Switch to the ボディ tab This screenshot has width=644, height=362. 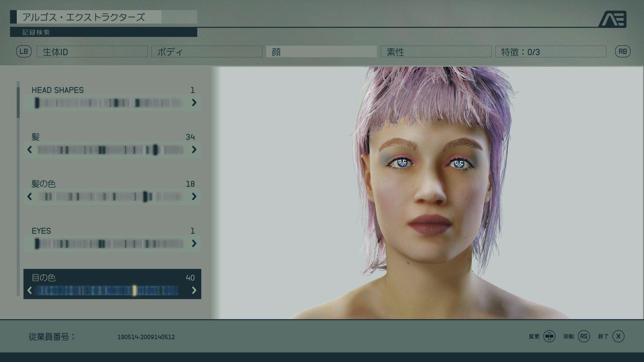click(207, 52)
